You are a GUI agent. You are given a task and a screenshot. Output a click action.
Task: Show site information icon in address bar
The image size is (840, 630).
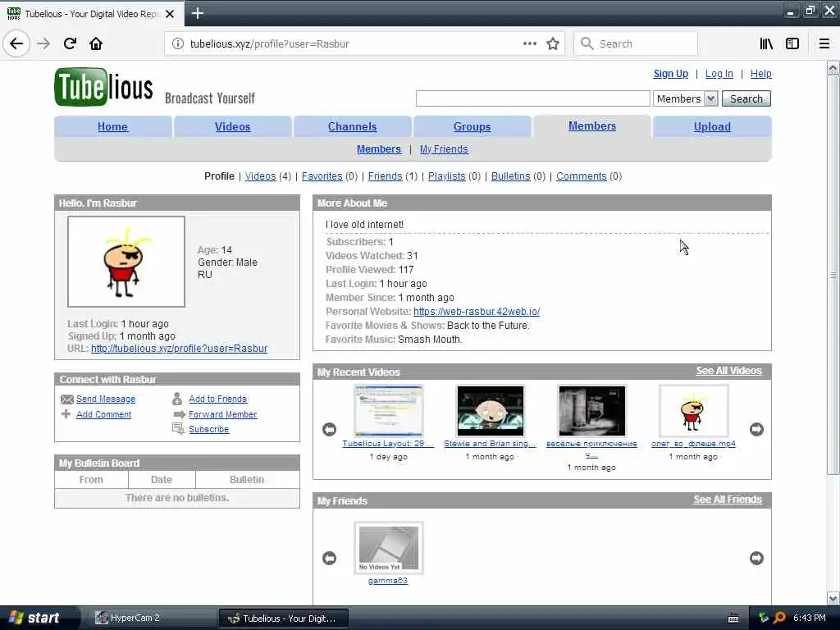tap(177, 44)
